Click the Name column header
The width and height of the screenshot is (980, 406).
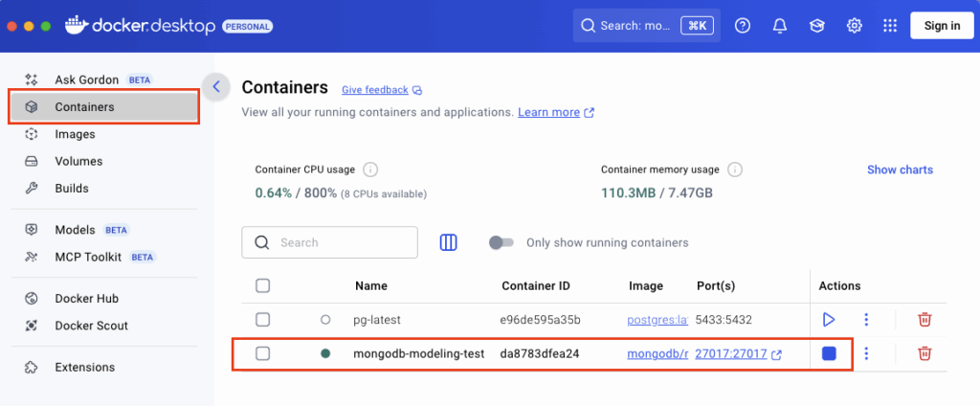[x=371, y=286]
